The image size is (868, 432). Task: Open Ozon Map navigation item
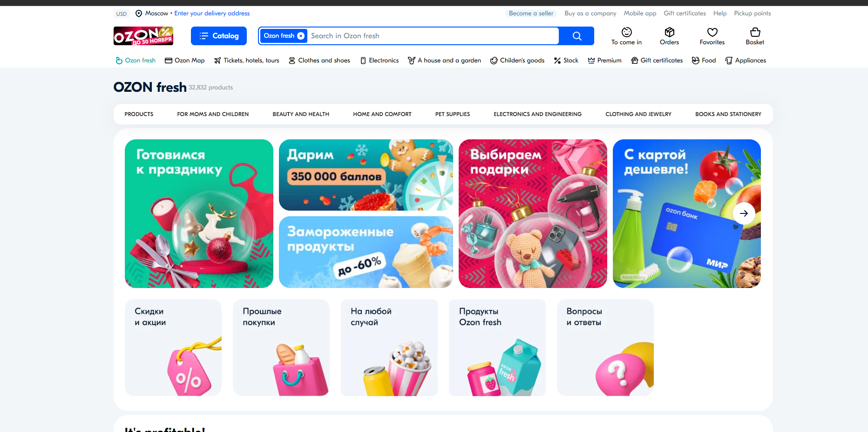tap(185, 61)
